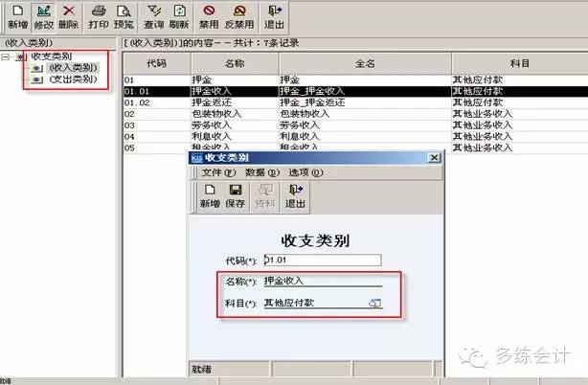The image size is (588, 385).
Task: Open 预览 print preview
Action: click(x=124, y=17)
